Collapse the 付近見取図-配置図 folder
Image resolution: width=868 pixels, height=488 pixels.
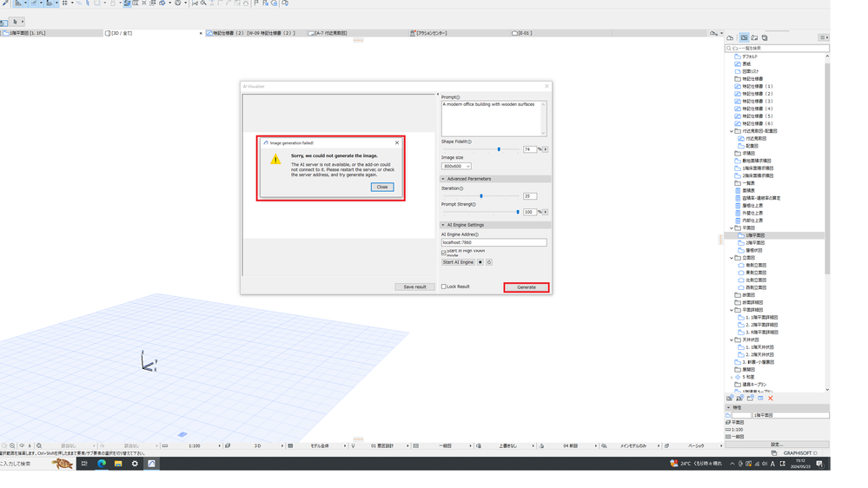tap(732, 131)
